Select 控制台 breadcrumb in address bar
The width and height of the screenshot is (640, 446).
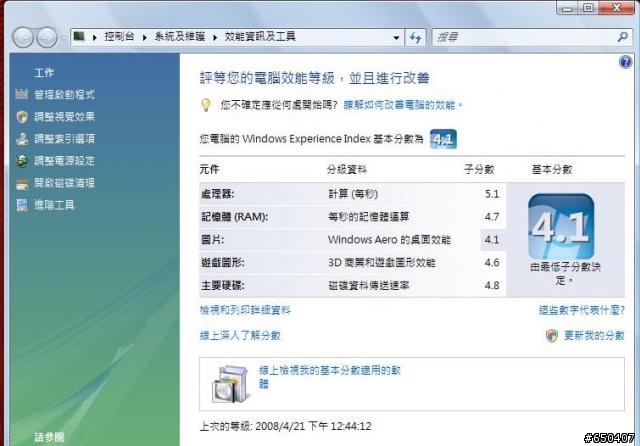[119, 37]
